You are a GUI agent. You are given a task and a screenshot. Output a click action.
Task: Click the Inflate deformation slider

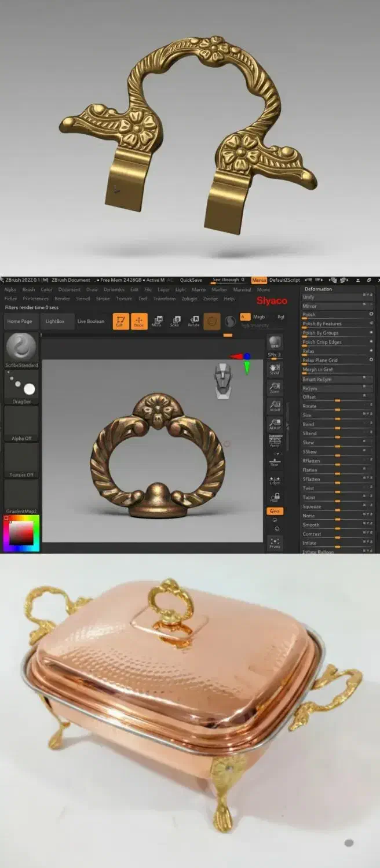(337, 543)
